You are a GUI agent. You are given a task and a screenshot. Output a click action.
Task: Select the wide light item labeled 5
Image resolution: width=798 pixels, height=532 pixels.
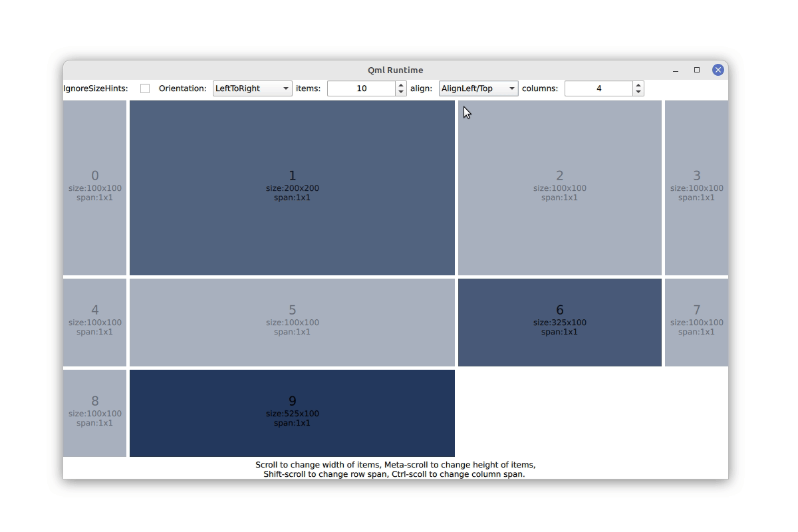(x=293, y=322)
